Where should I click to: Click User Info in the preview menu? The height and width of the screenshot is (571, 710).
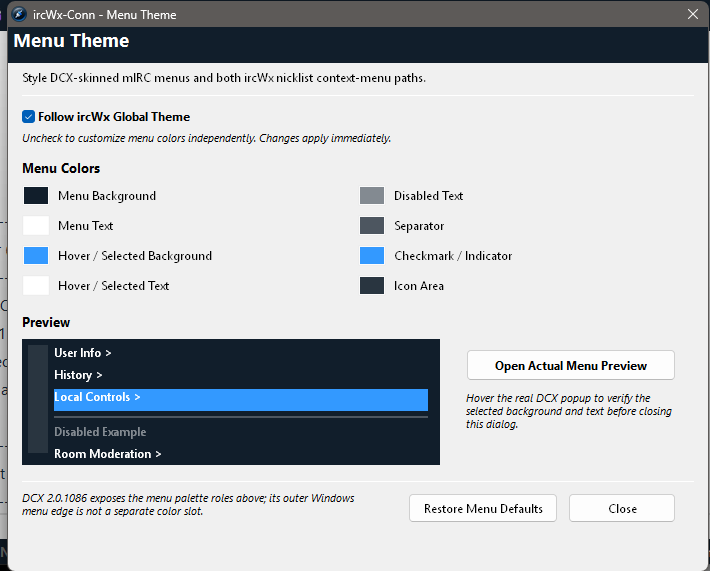[83, 353]
